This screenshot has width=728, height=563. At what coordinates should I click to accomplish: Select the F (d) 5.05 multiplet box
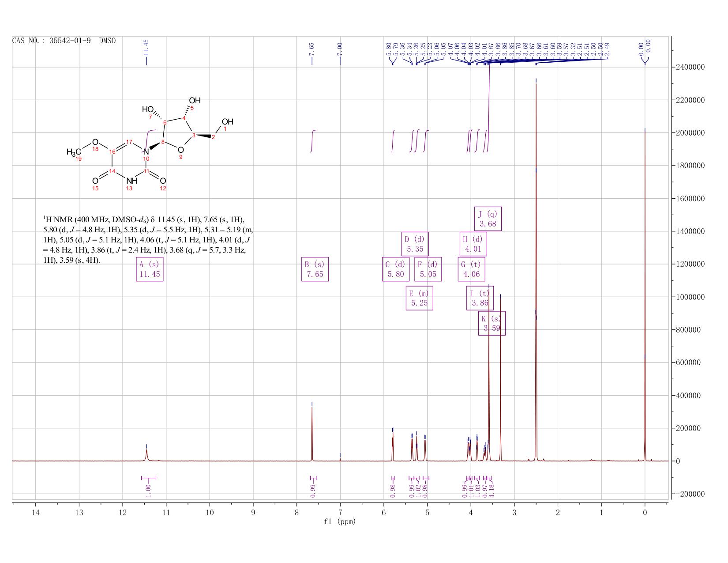(428, 269)
